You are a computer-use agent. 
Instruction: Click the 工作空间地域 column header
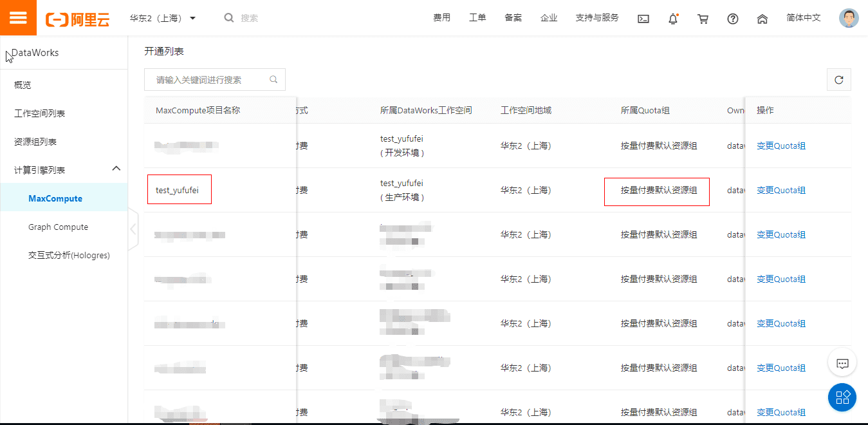pyautogui.click(x=526, y=111)
